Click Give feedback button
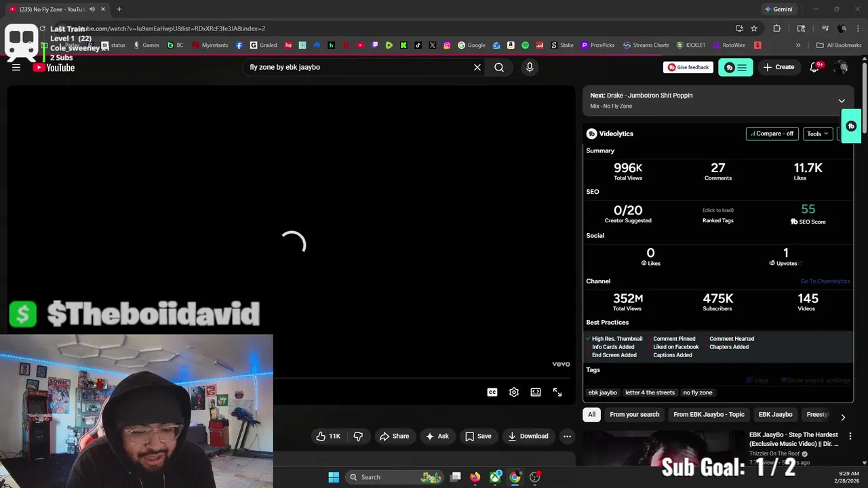The image size is (868, 488). [x=688, y=67]
